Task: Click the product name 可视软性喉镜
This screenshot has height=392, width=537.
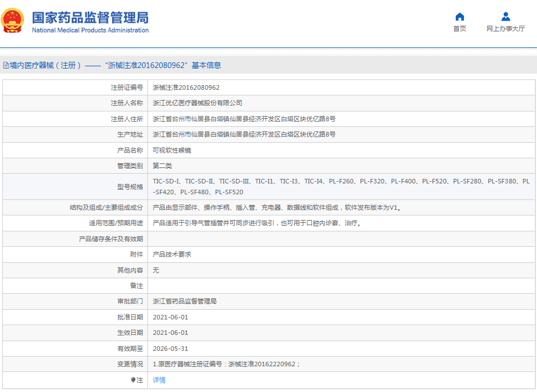Action: [x=172, y=150]
